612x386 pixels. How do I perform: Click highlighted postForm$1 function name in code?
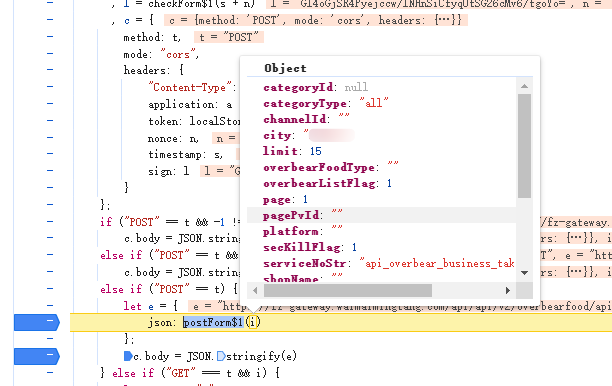point(213,322)
